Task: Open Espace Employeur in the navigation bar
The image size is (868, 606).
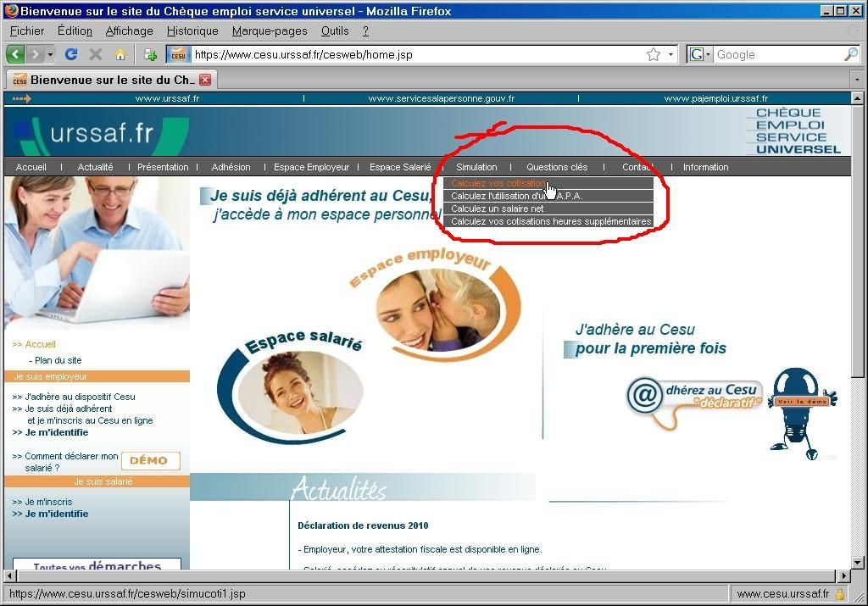Action: click(312, 167)
